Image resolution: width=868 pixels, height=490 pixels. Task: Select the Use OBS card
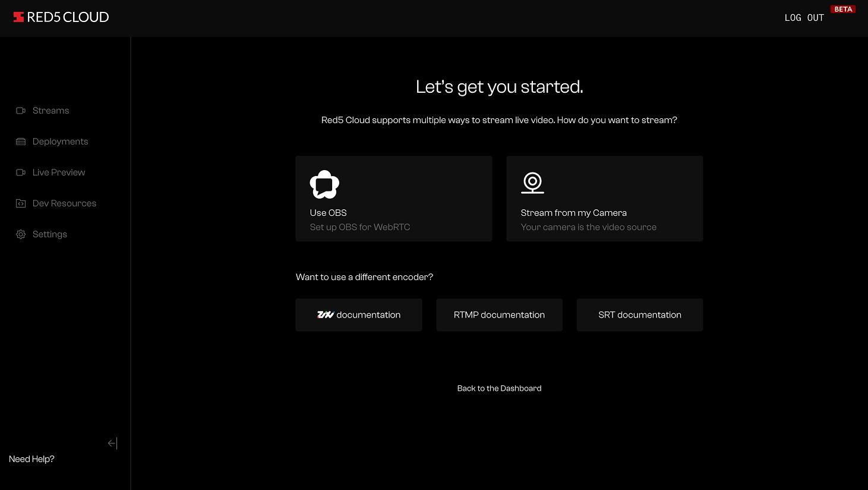[393, 199]
